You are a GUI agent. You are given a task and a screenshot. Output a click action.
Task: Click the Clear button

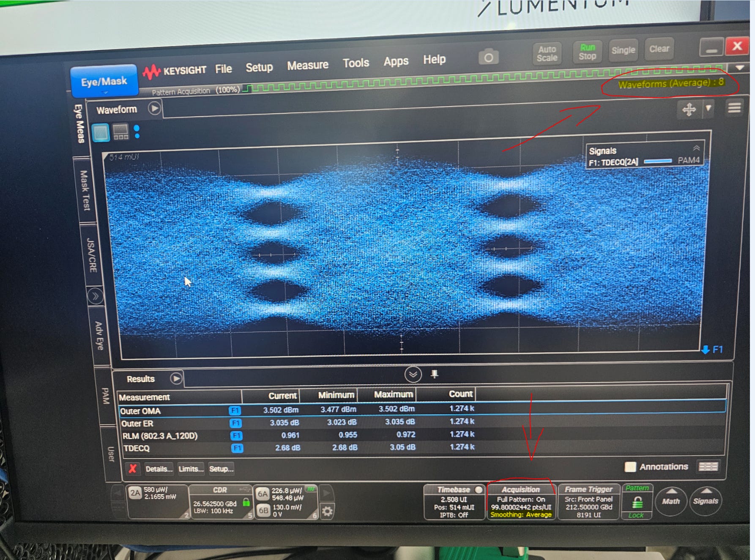(659, 49)
